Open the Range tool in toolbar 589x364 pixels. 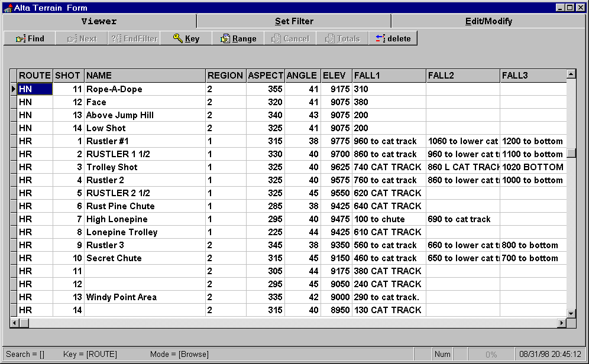pos(238,38)
